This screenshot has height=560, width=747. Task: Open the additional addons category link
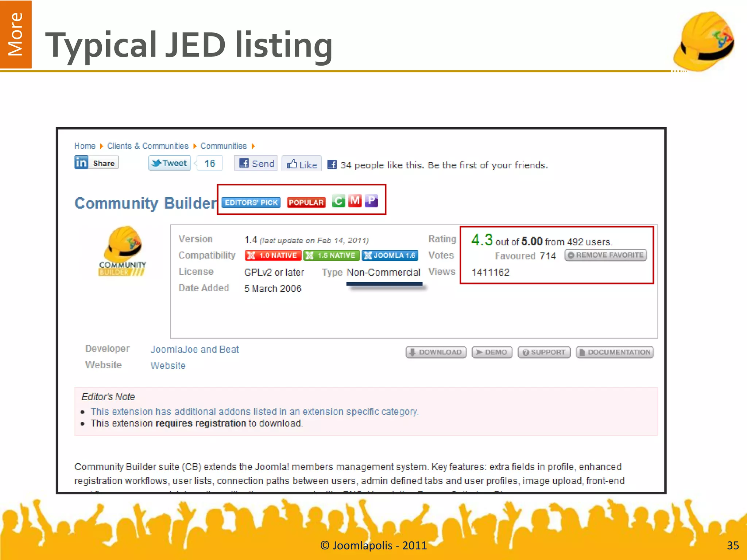[255, 412]
